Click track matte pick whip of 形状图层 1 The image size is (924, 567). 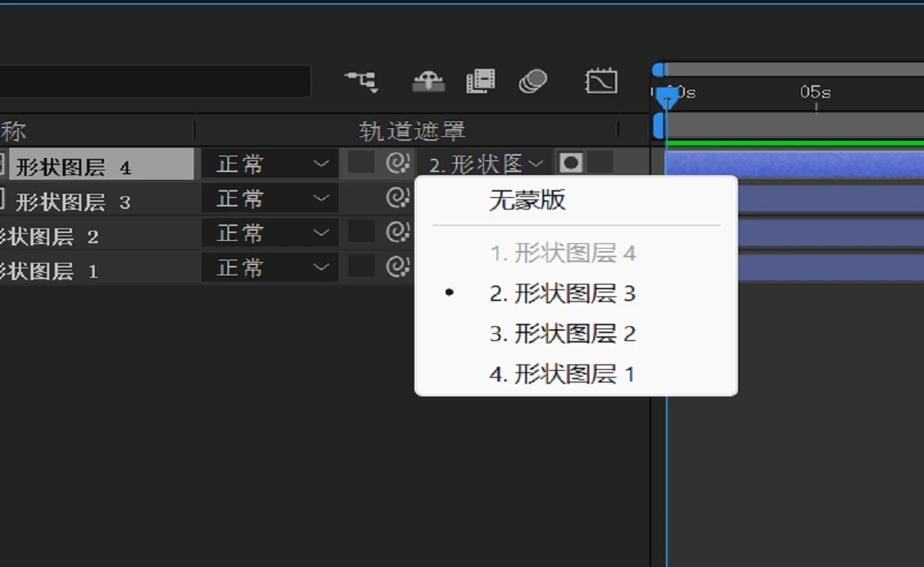[x=397, y=267]
